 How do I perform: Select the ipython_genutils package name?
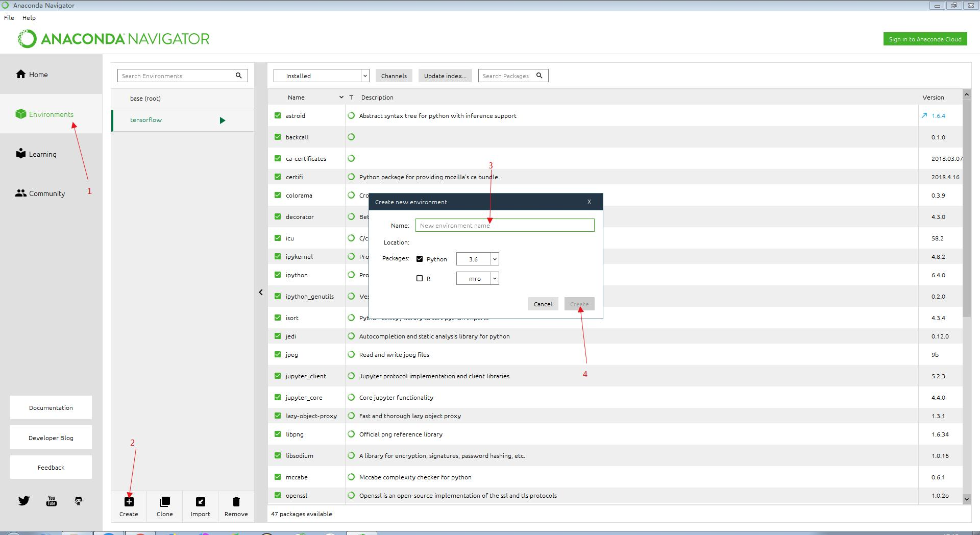point(310,296)
